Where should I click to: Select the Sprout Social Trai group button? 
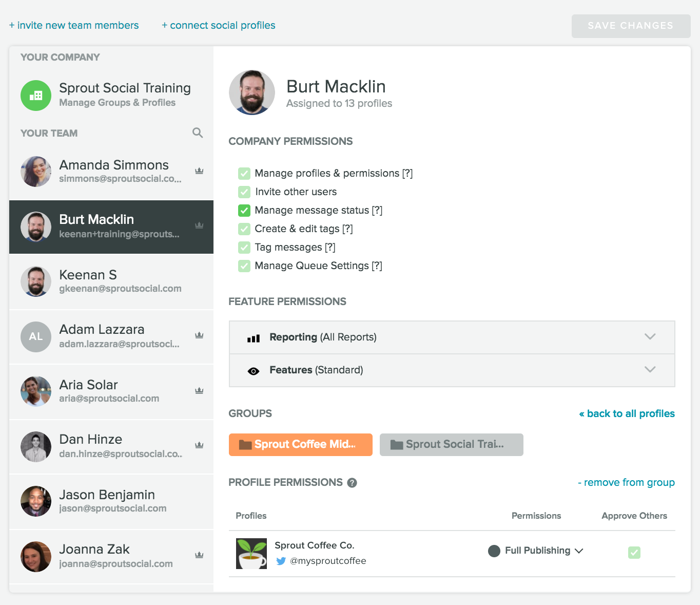pos(452,445)
